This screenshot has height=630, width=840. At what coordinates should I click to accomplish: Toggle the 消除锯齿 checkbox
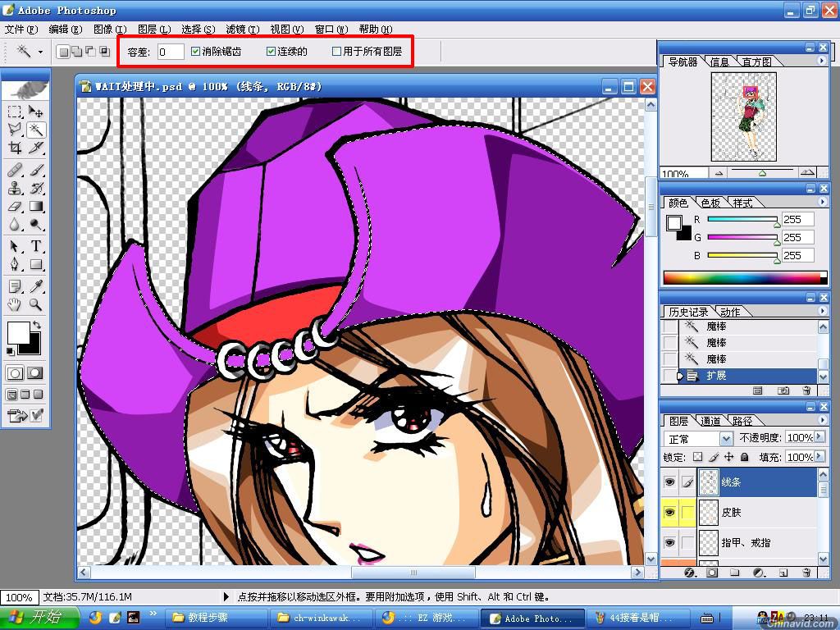pos(195,52)
